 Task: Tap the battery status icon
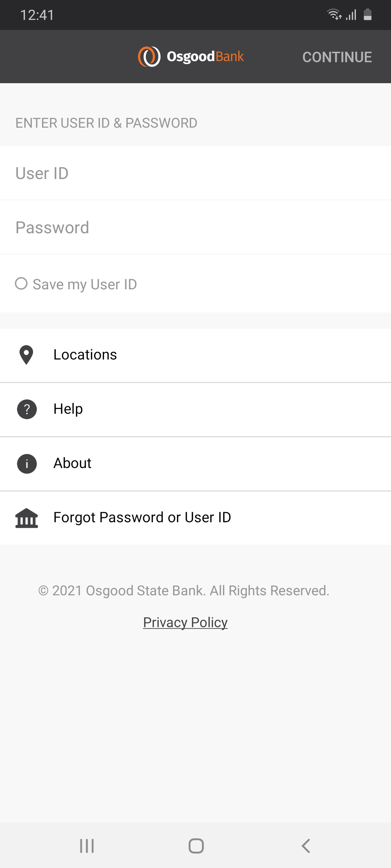(367, 14)
